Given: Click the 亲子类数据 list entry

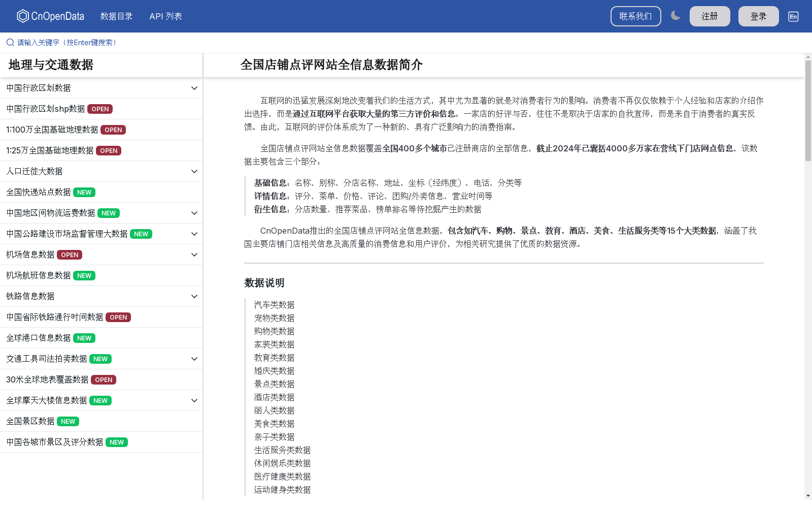Looking at the screenshot, I should 275,437.
